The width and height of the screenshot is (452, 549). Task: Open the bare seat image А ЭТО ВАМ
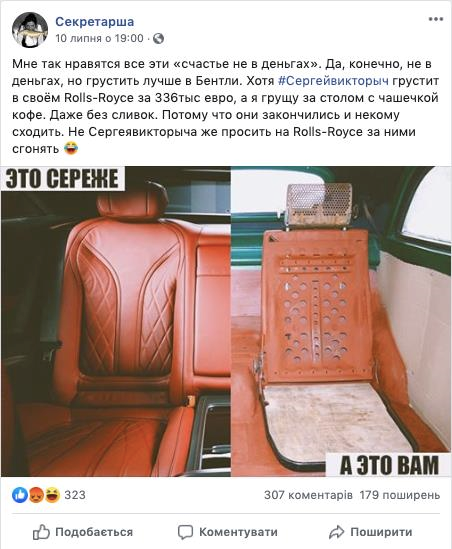341,321
